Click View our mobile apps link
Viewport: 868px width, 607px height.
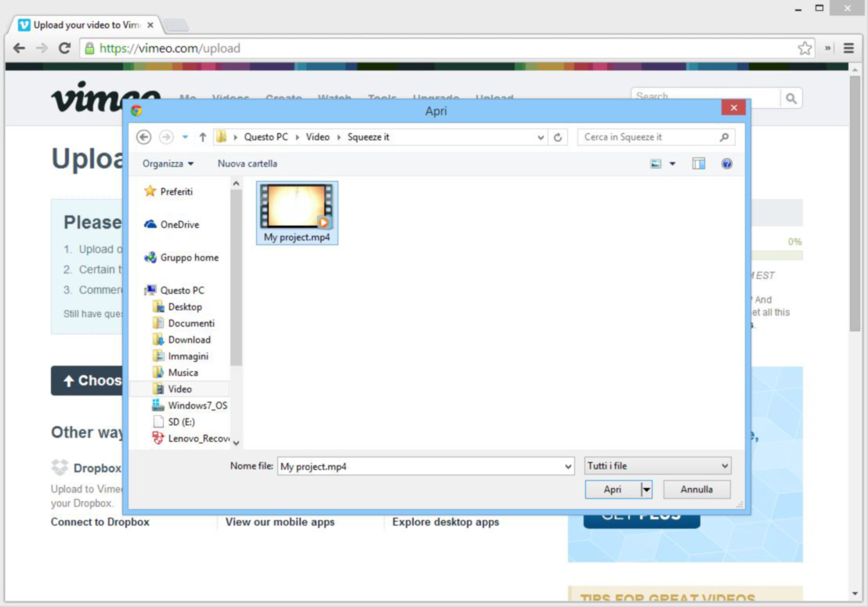[x=280, y=522]
